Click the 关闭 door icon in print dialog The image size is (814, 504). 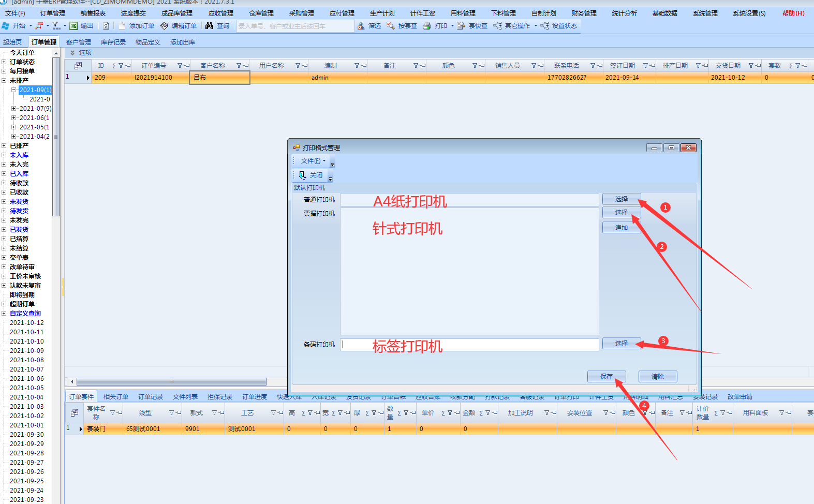[x=303, y=175]
